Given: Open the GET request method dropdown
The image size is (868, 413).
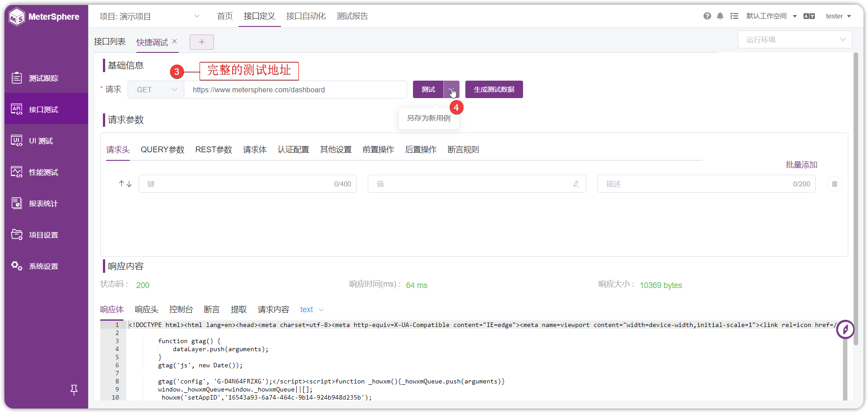Looking at the screenshot, I should tap(156, 90).
